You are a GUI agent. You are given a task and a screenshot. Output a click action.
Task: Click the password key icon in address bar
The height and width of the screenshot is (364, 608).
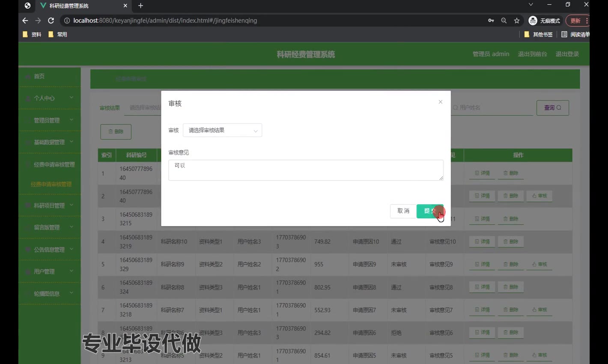(x=491, y=21)
